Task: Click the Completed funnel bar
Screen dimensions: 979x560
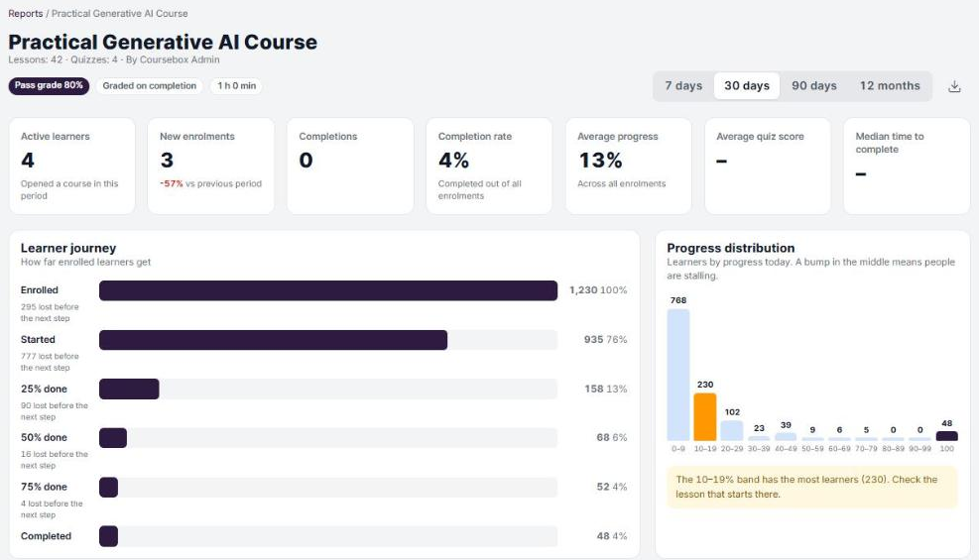Action: (109, 536)
